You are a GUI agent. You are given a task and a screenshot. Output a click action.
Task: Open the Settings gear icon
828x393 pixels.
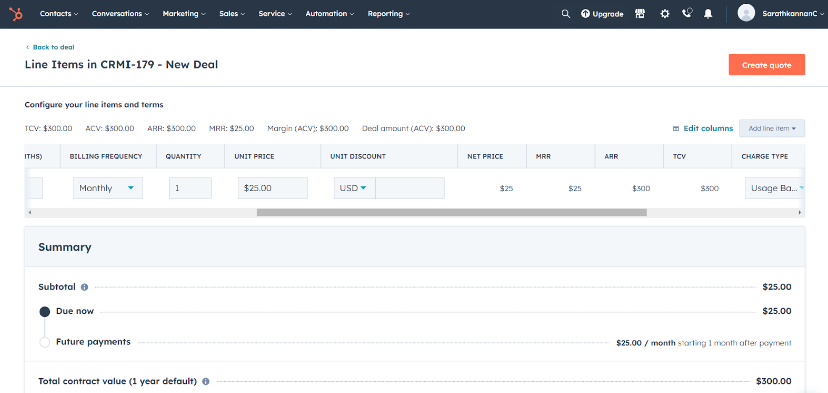pos(665,14)
